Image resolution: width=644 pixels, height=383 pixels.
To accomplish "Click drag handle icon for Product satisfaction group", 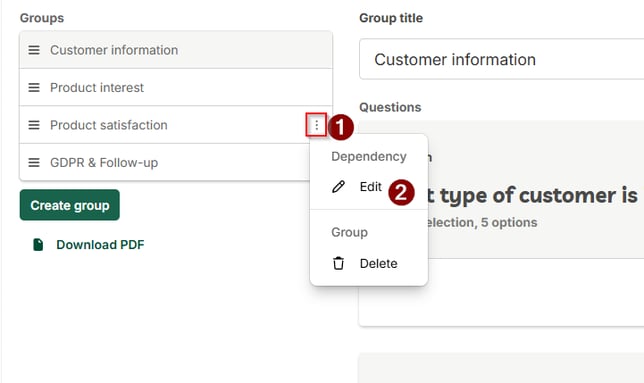I will pyautogui.click(x=34, y=125).
